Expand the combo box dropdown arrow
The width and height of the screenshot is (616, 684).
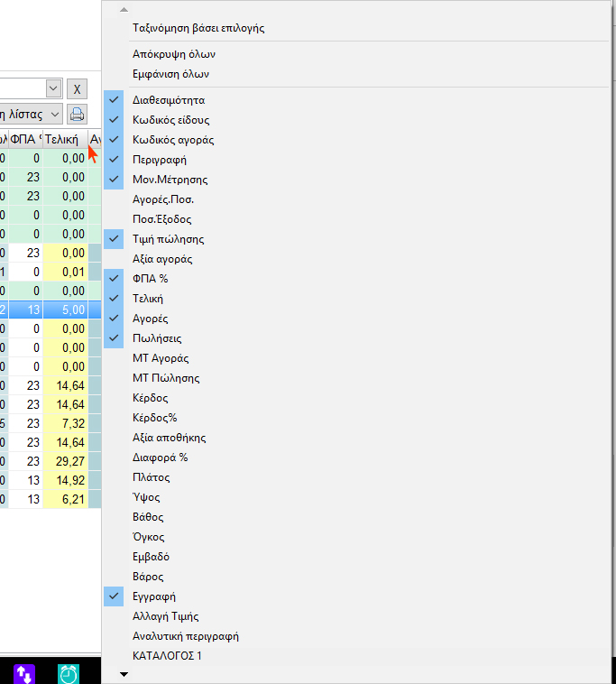(53, 89)
